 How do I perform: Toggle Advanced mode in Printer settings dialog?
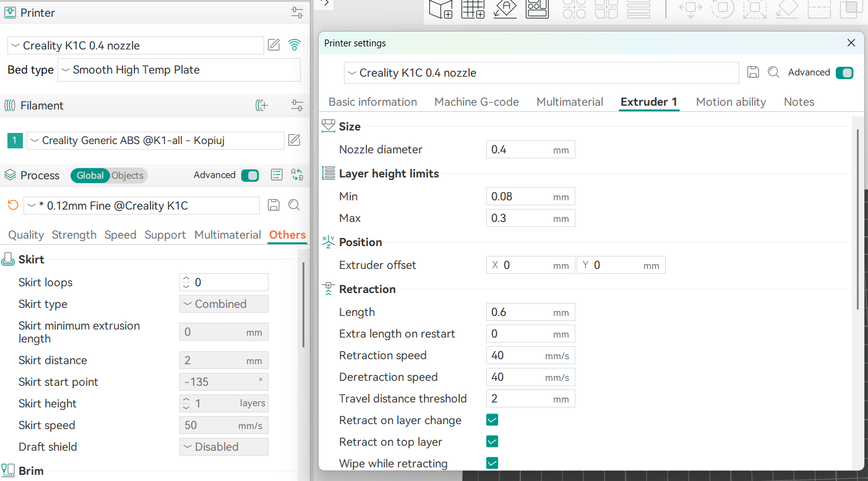click(844, 73)
